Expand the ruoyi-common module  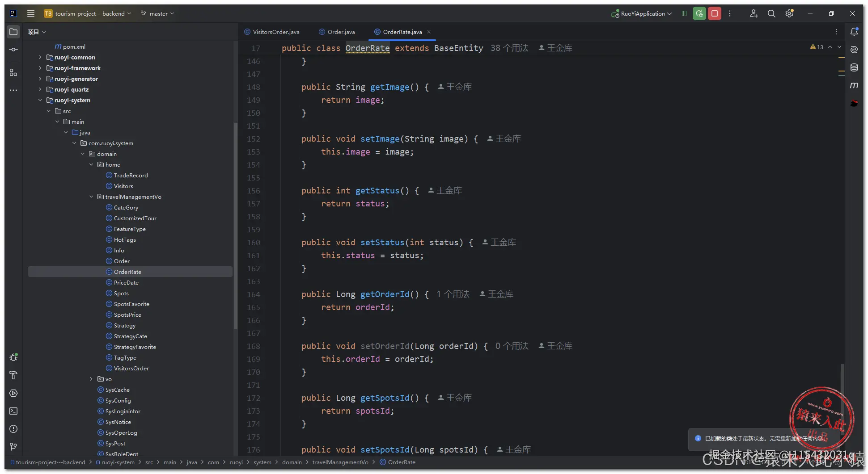[x=40, y=57]
